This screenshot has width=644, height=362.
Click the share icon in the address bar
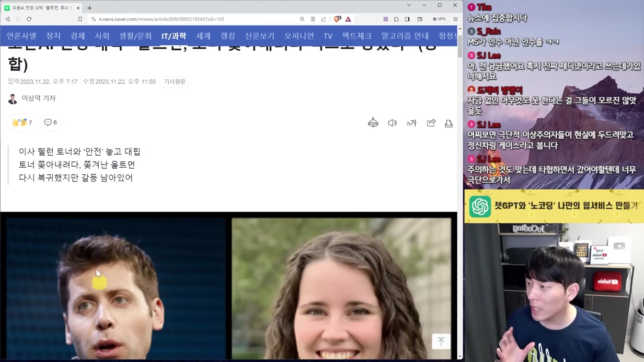click(323, 19)
